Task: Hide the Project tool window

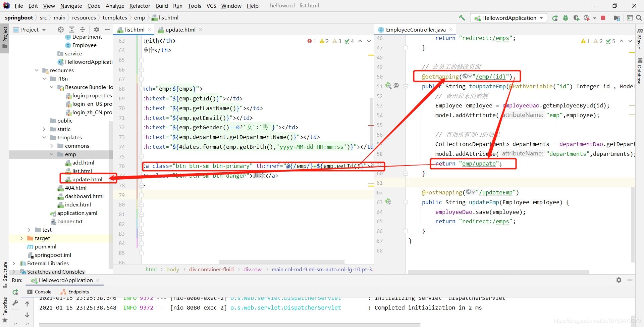Action: coord(107,30)
